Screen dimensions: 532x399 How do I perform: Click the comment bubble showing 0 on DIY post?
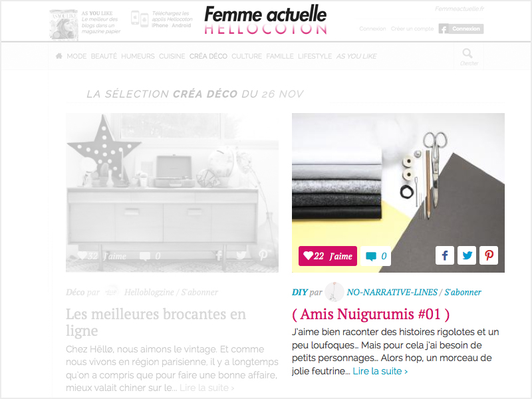coord(376,256)
